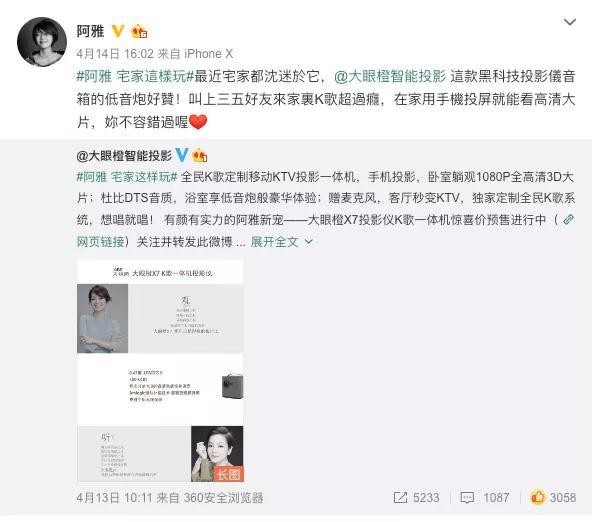The height and width of the screenshot is (522, 592).
Task: Open the simplified hashtag #阿雅 宅家这样玩#
Action: pyautogui.click(x=127, y=177)
